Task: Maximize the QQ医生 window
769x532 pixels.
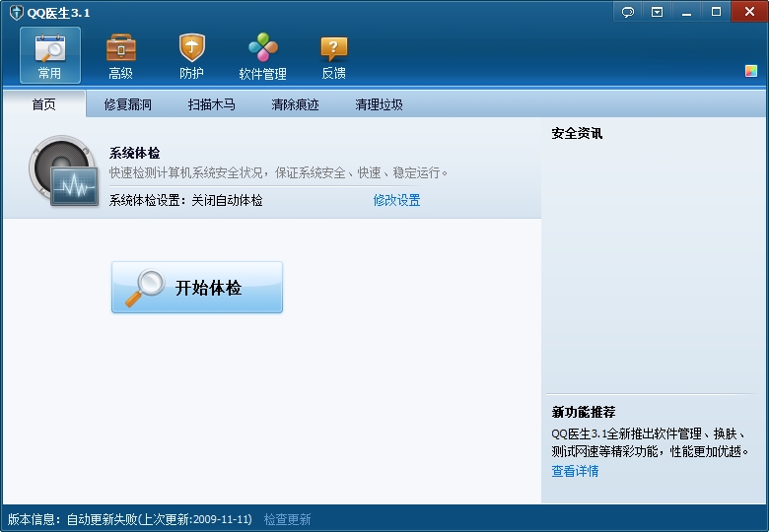Action: click(x=716, y=12)
